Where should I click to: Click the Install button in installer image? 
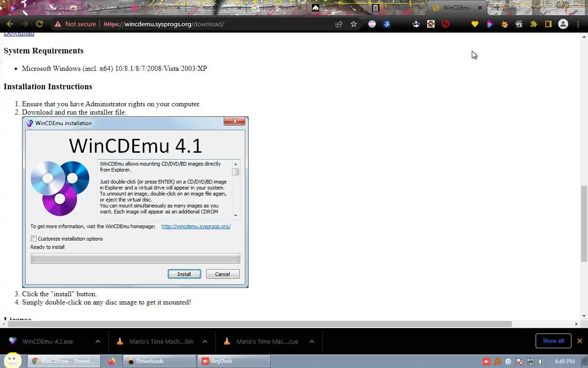tap(184, 274)
